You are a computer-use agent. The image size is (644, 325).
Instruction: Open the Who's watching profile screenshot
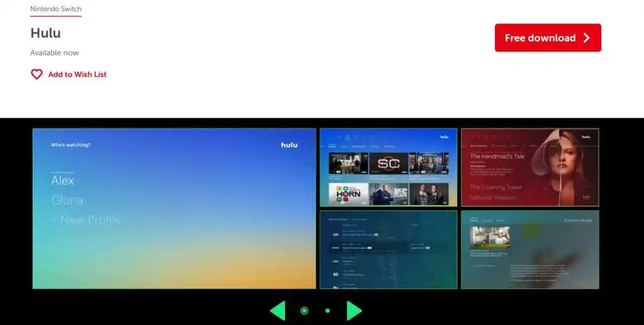pos(174,208)
